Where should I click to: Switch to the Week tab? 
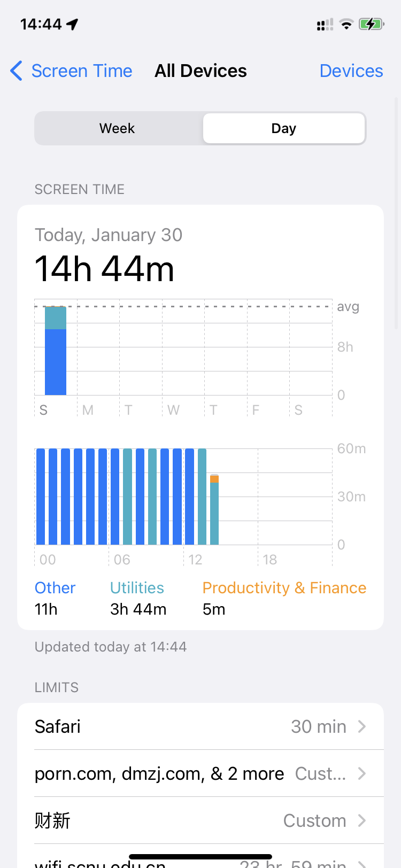118,128
